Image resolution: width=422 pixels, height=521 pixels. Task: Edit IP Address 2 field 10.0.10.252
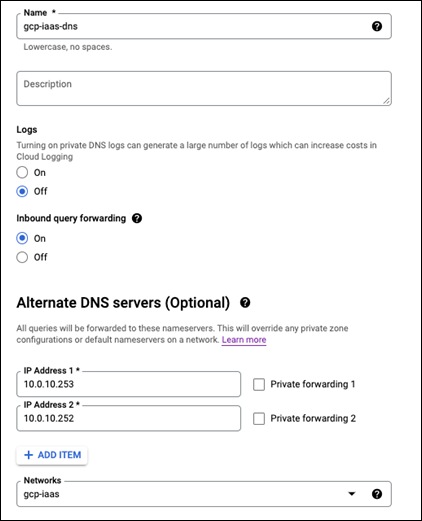pyautogui.click(x=129, y=418)
